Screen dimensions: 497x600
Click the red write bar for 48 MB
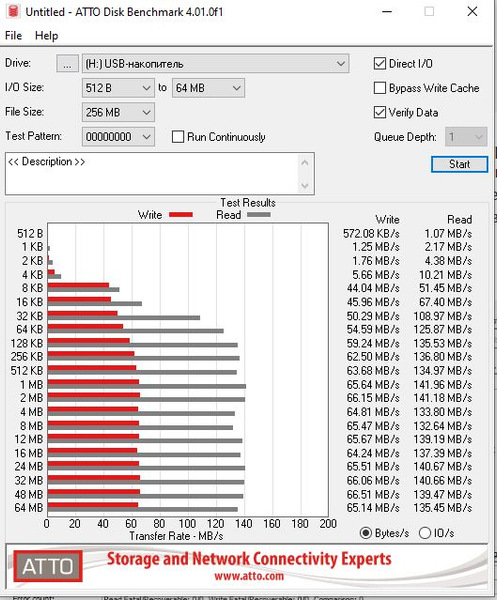click(94, 492)
